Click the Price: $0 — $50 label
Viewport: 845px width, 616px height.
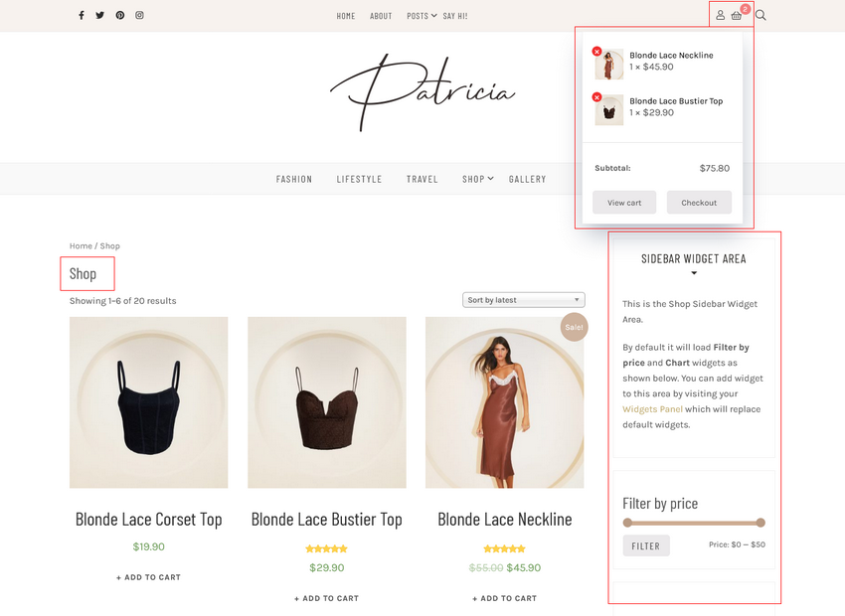[x=737, y=544]
